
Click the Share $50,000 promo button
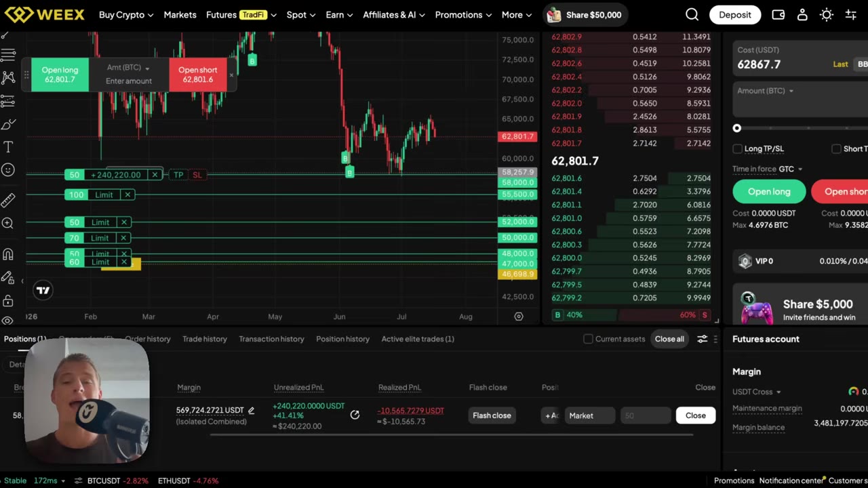pyautogui.click(x=585, y=14)
